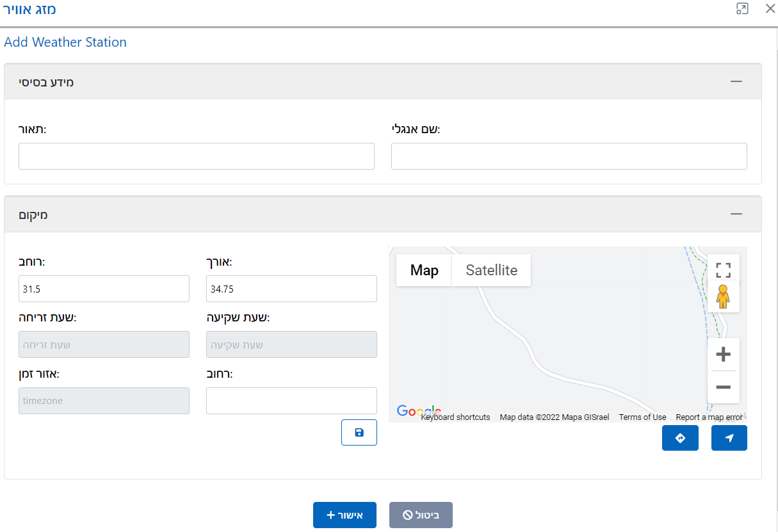Zoom out on the map
This screenshot has height=532, width=778.
click(723, 387)
